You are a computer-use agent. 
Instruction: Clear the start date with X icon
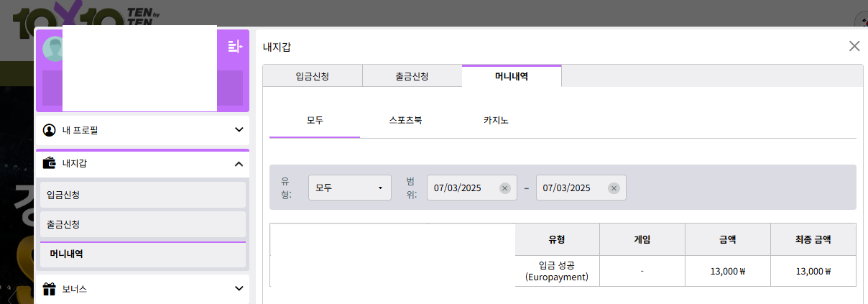(504, 188)
